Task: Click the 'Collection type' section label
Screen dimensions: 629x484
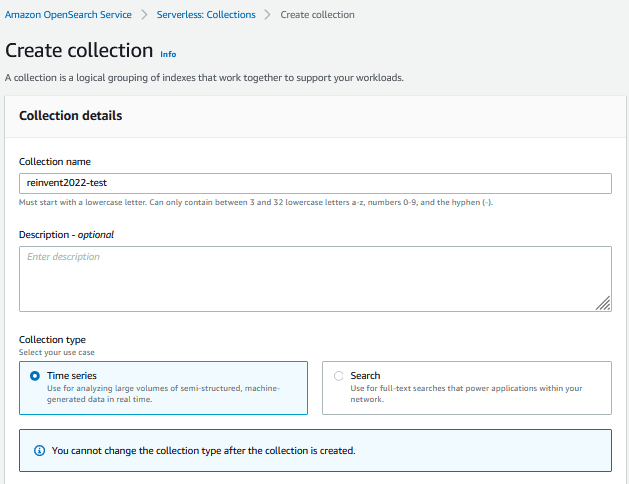Action: coord(52,340)
